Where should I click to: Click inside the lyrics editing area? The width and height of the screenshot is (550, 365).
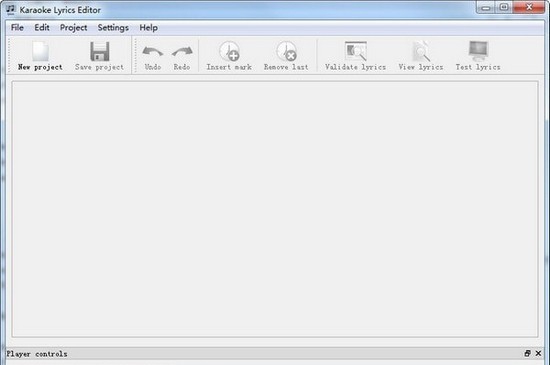pyautogui.click(x=275, y=209)
